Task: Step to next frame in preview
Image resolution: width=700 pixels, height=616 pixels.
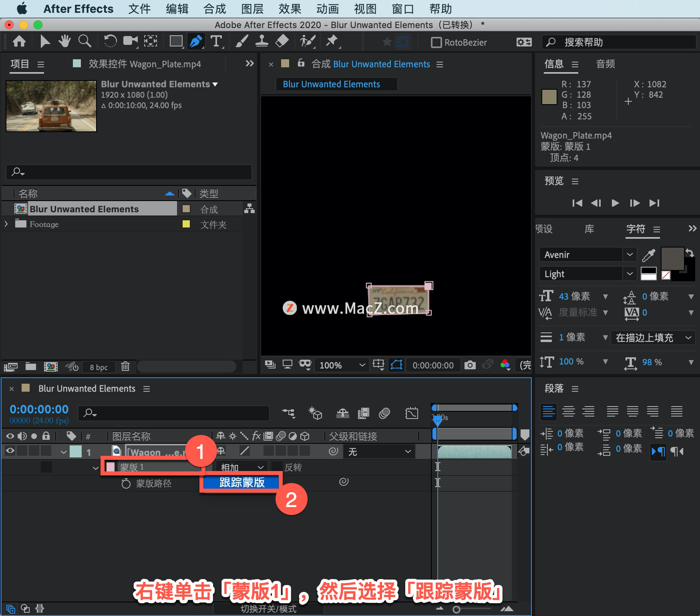Action: [x=634, y=203]
